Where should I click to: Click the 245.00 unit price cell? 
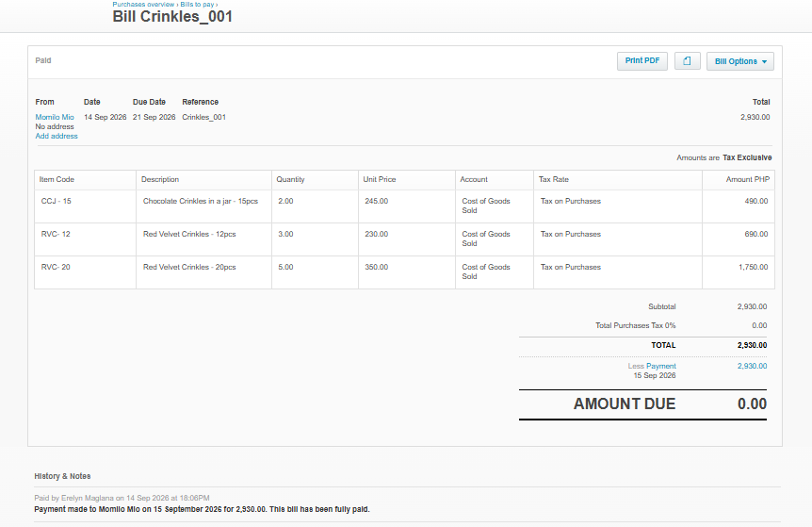[x=407, y=206]
